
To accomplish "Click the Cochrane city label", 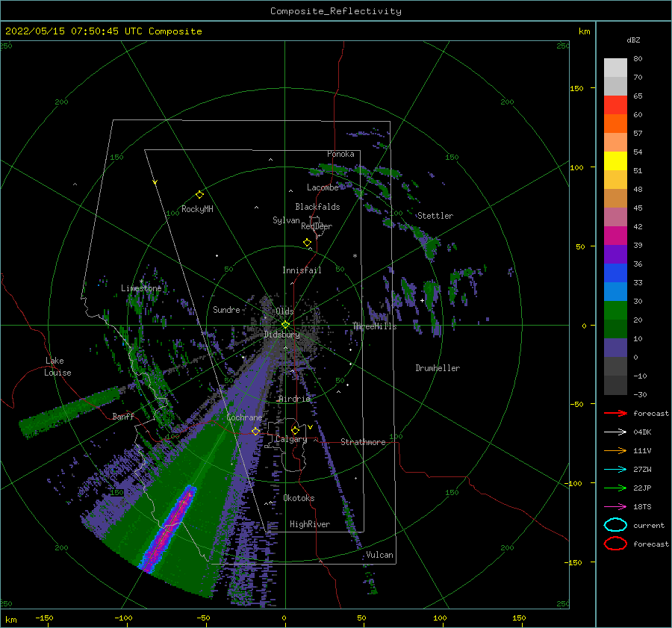I will pos(244,417).
